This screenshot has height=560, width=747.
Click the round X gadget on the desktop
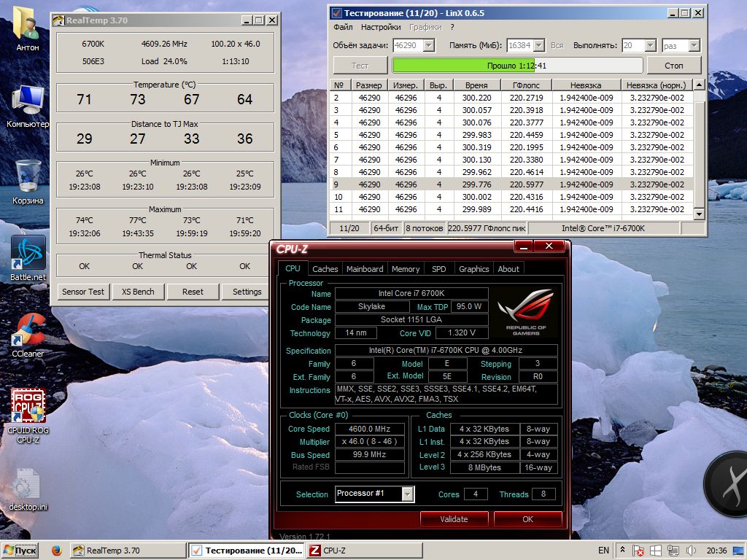click(x=727, y=484)
